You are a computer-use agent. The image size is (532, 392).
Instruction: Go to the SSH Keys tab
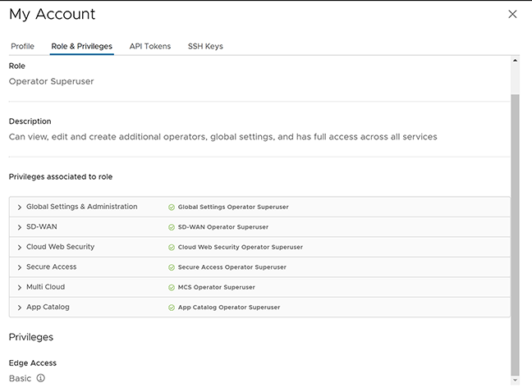coord(205,46)
